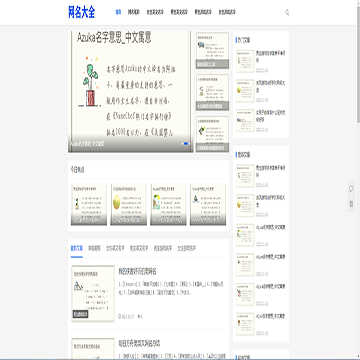
Task: Open the Azuka名字意思_中文寓意 carousel slide
Action: tap(131, 92)
